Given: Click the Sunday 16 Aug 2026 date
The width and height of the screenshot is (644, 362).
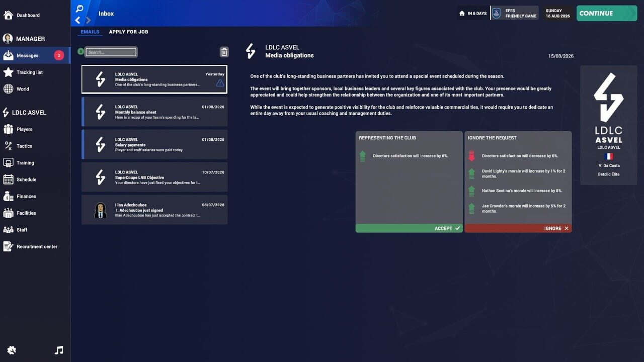Looking at the screenshot, I should point(557,14).
